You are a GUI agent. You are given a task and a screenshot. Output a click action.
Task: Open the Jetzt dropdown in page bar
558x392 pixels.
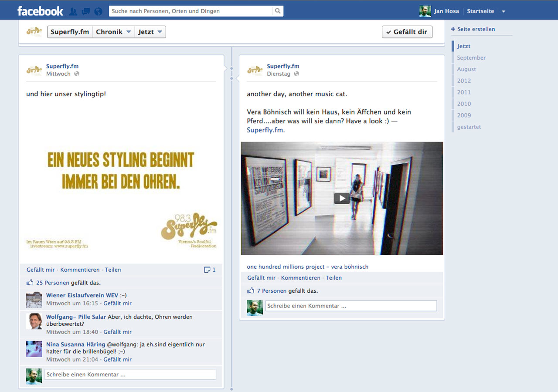[x=150, y=32]
